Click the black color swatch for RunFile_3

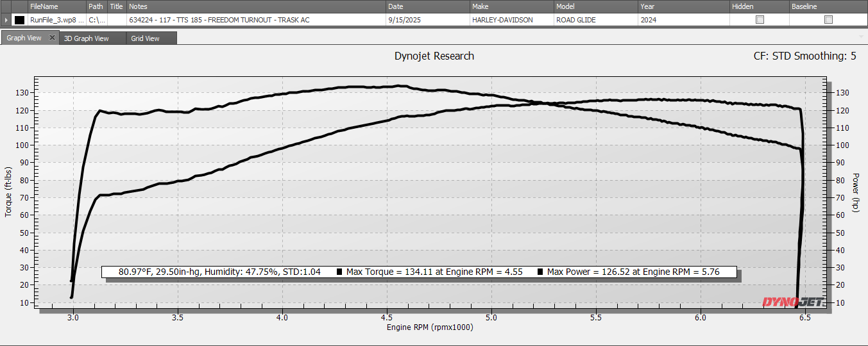tap(19, 20)
